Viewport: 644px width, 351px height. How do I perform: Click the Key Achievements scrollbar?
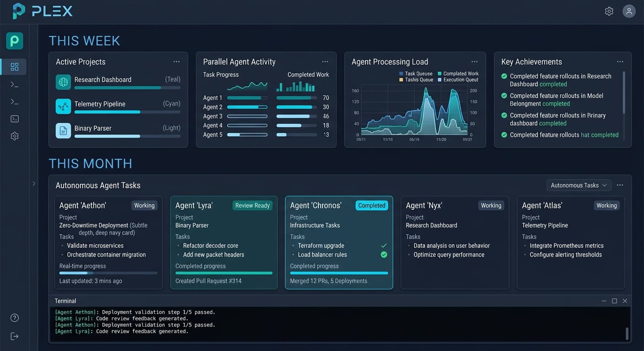coord(624,92)
